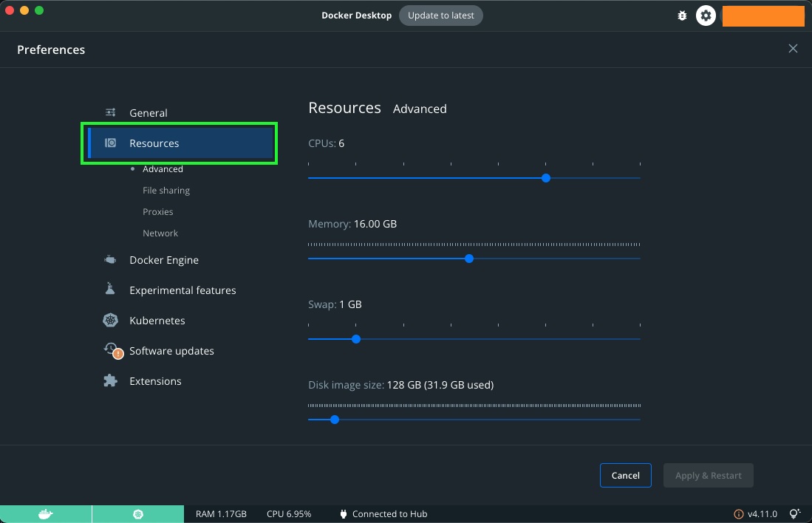Click the feedback lightbulb icon

tap(795, 513)
